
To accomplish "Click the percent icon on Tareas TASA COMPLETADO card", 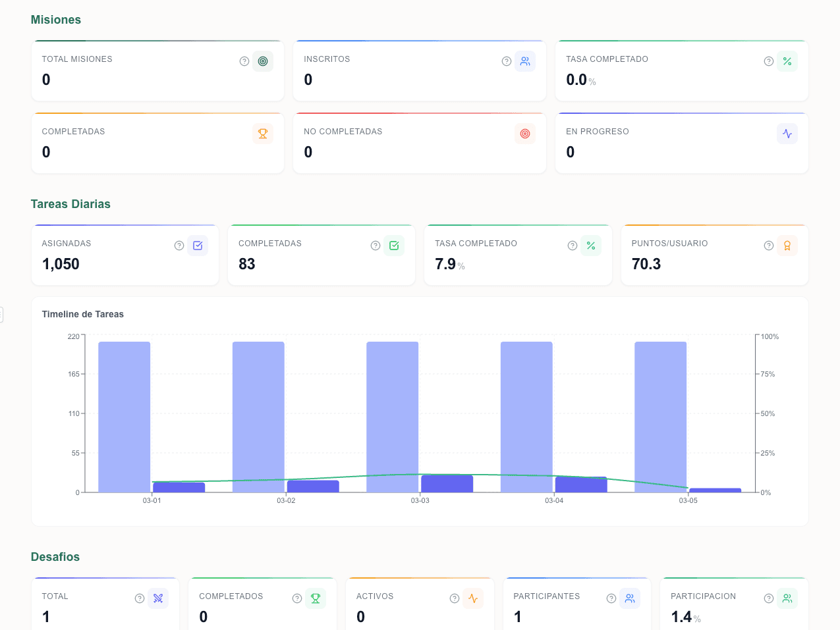I will click(591, 245).
